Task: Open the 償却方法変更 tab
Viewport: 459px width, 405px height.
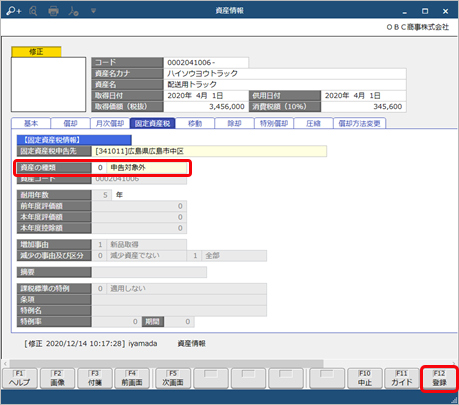Action: 359,123
